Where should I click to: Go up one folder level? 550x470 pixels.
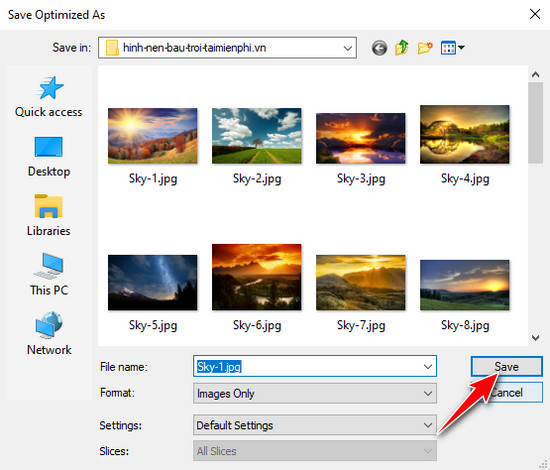click(x=402, y=48)
